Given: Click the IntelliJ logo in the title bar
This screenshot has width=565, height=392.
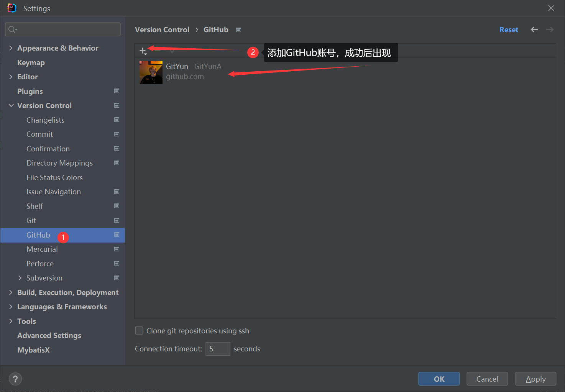Looking at the screenshot, I should pyautogui.click(x=12, y=8).
